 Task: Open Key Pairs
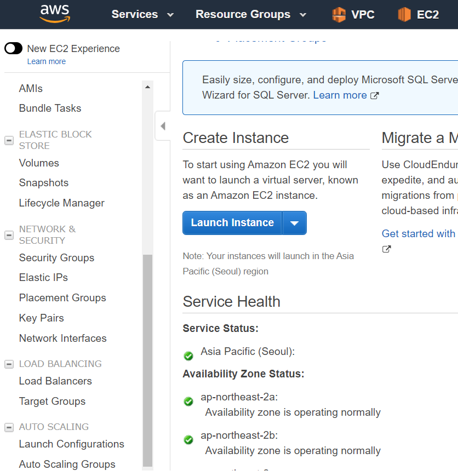coord(41,318)
